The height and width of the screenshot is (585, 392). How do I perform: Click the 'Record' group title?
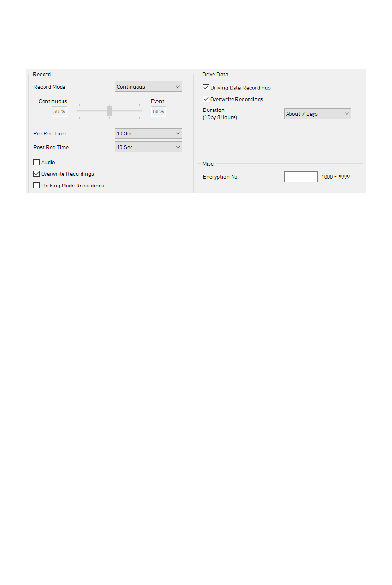(41, 74)
